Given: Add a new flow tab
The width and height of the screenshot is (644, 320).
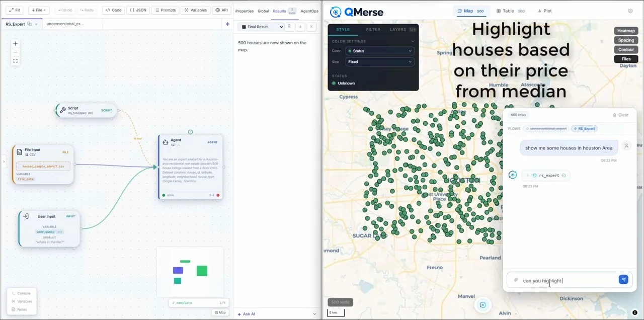Looking at the screenshot, I should pos(227,24).
